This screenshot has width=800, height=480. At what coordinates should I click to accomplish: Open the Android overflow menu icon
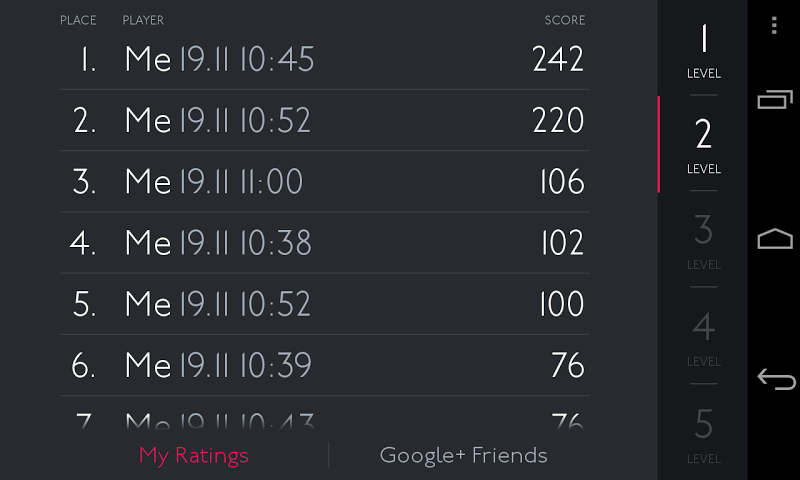[x=774, y=27]
